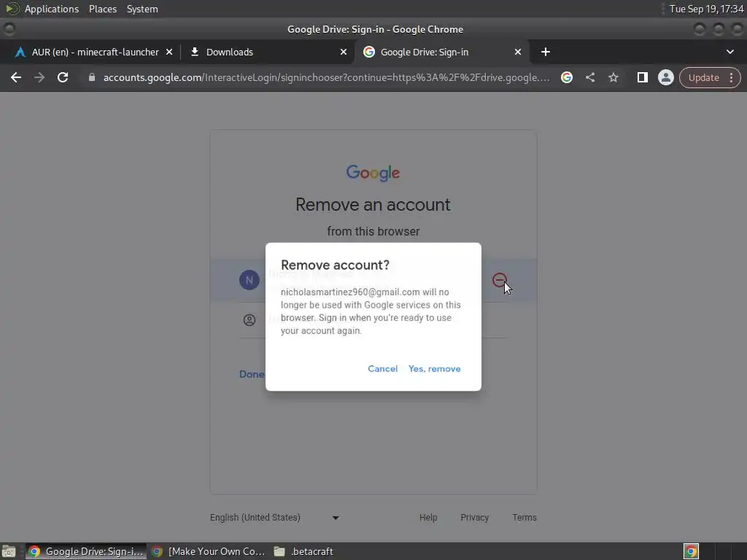Reload the page with the refresh icon
Viewport: 747px width, 560px height.
tap(63, 77)
